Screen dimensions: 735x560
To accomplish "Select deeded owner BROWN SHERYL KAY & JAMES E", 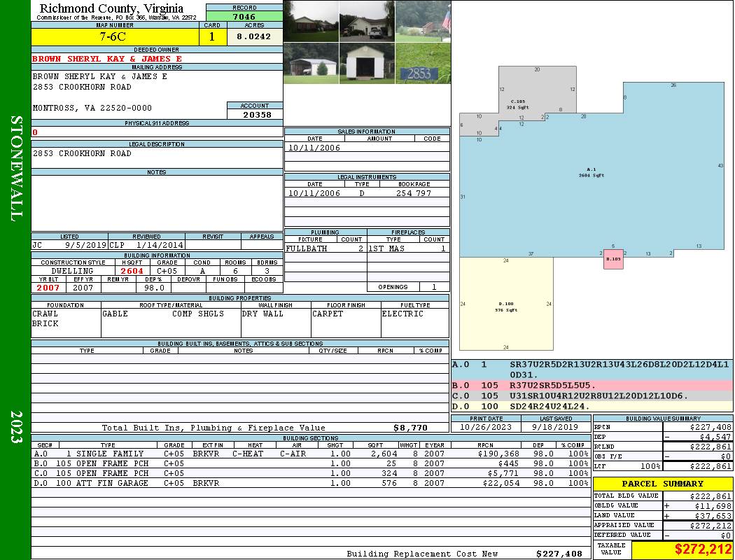I will coord(107,59).
